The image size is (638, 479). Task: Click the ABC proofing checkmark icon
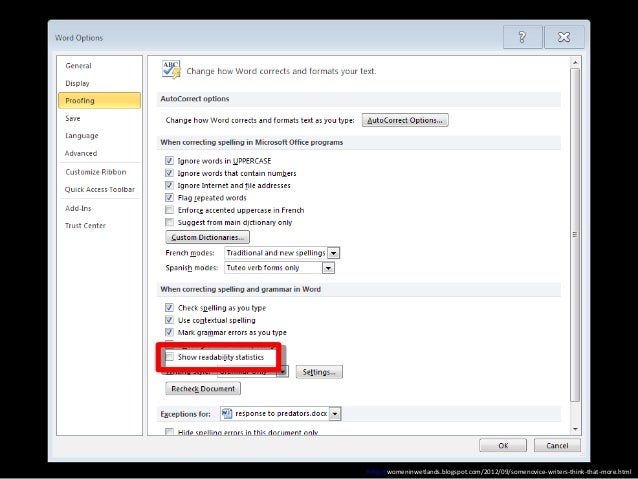click(x=171, y=70)
